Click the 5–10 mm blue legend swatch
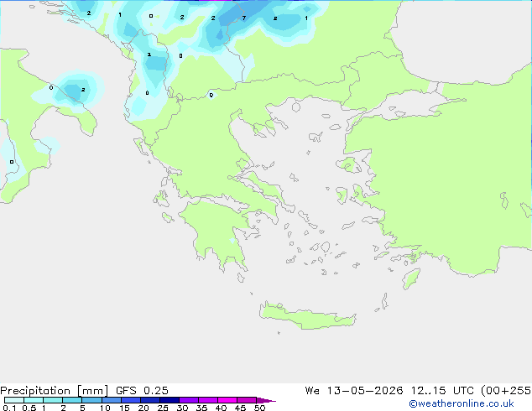532x411 pixels. click(x=91, y=400)
